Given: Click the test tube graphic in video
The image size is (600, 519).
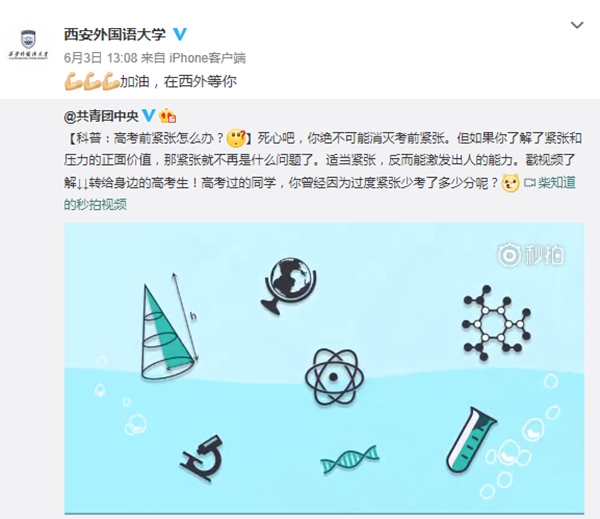Looking at the screenshot, I should 471,440.
